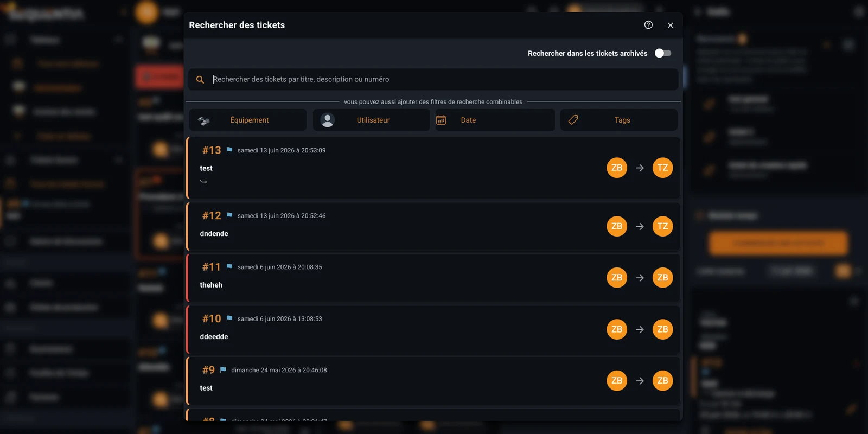Toggle search in archived tickets switch
868x434 pixels.
pyautogui.click(x=663, y=53)
